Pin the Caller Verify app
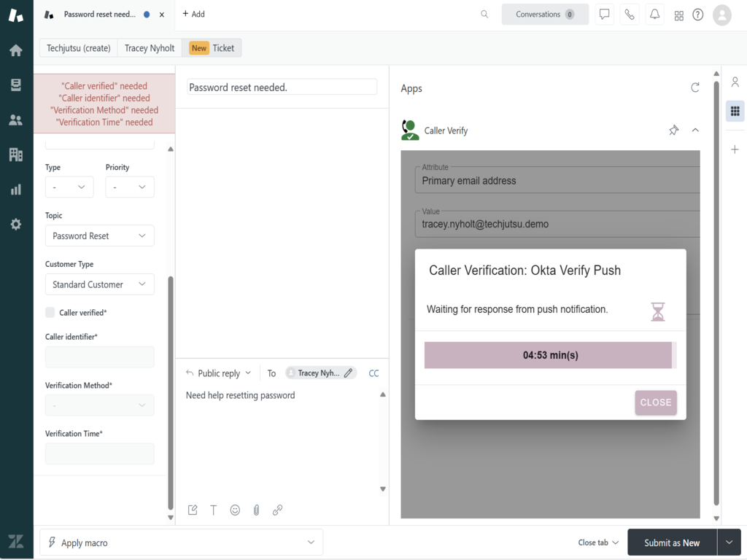This screenshot has height=560, width=747. point(673,130)
